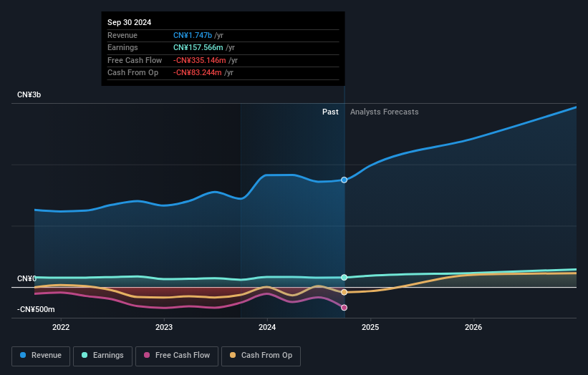The width and height of the screenshot is (588, 375).
Task: Click the tooltip date Sep 30 2024
Action: tap(129, 22)
